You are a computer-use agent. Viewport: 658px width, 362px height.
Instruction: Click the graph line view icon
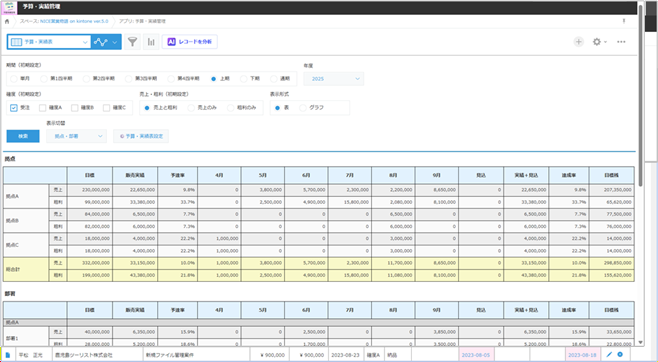100,42
